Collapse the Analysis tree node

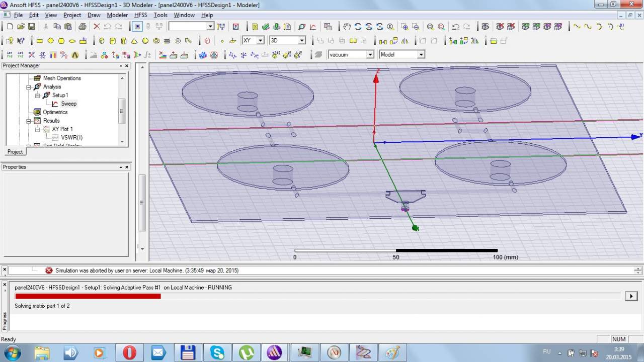tap(29, 87)
